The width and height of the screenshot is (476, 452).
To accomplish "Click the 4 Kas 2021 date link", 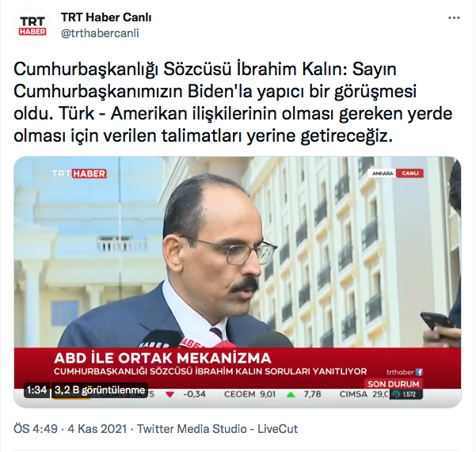I will pyautogui.click(x=97, y=429).
